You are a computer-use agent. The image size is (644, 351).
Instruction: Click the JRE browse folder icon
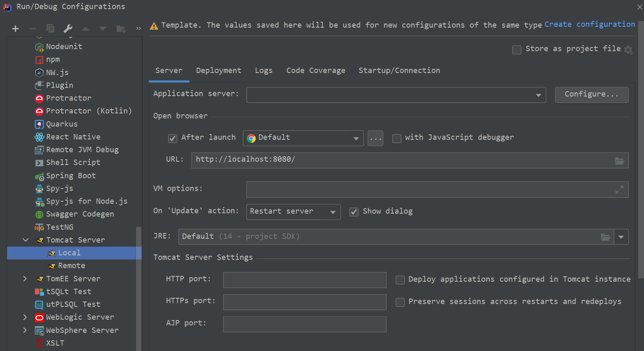coord(605,237)
